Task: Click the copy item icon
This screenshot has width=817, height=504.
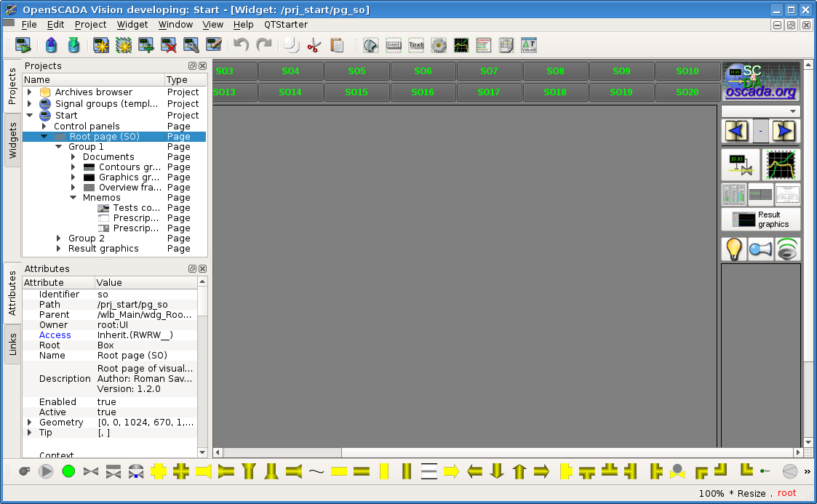Action: (x=291, y=45)
